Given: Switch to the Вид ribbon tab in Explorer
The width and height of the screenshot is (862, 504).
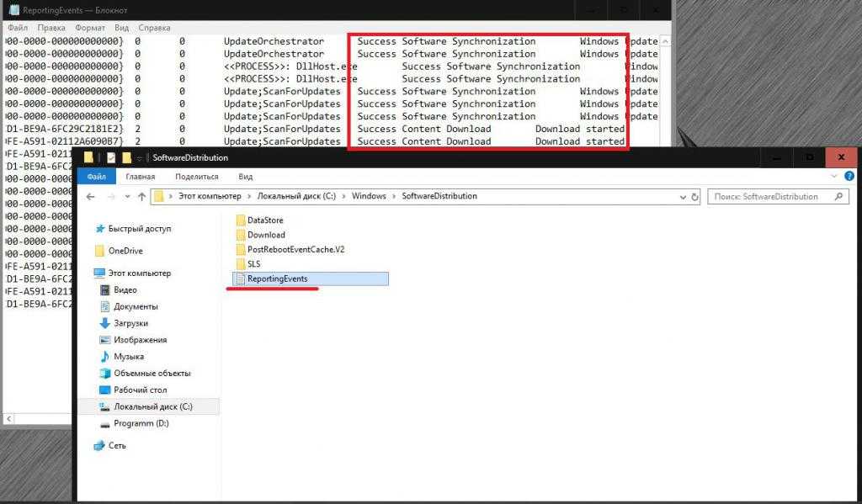Looking at the screenshot, I should coord(245,177).
